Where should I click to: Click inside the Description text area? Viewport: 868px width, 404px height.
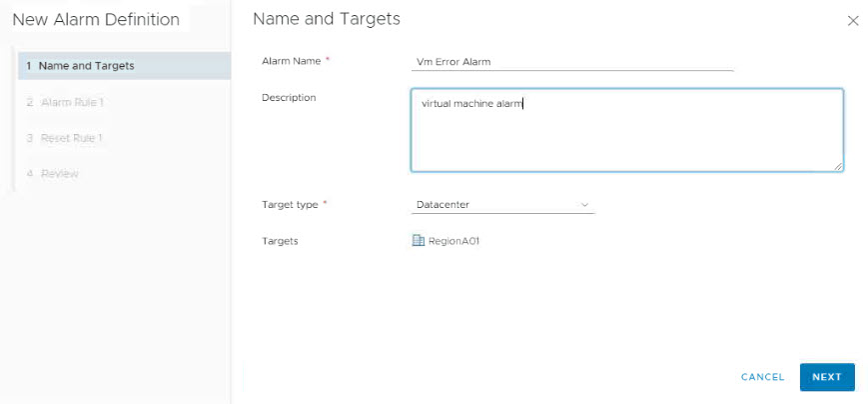(x=626, y=130)
